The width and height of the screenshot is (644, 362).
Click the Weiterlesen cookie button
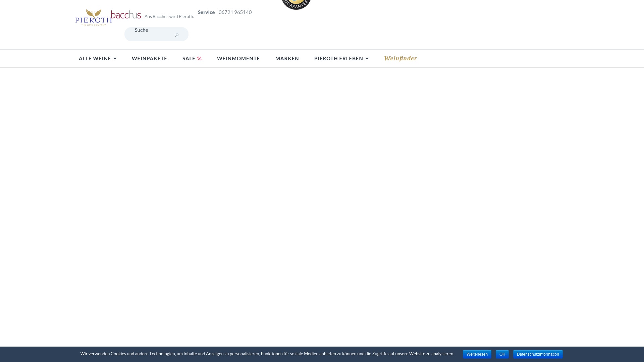pos(477,354)
